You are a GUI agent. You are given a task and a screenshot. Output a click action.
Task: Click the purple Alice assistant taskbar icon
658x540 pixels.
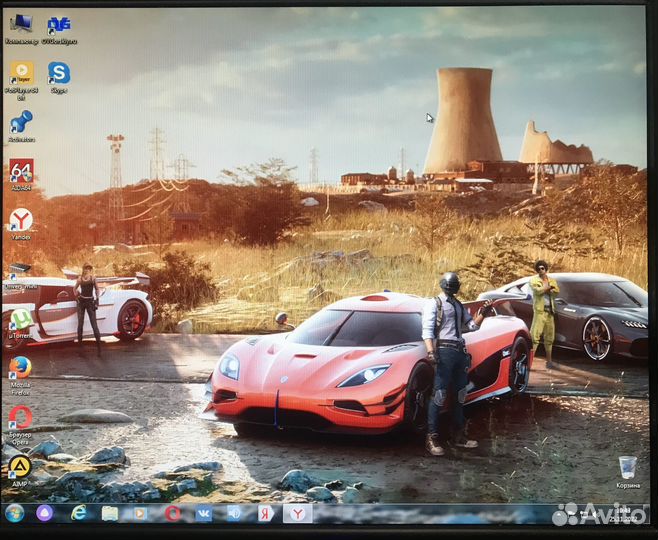coord(44,513)
